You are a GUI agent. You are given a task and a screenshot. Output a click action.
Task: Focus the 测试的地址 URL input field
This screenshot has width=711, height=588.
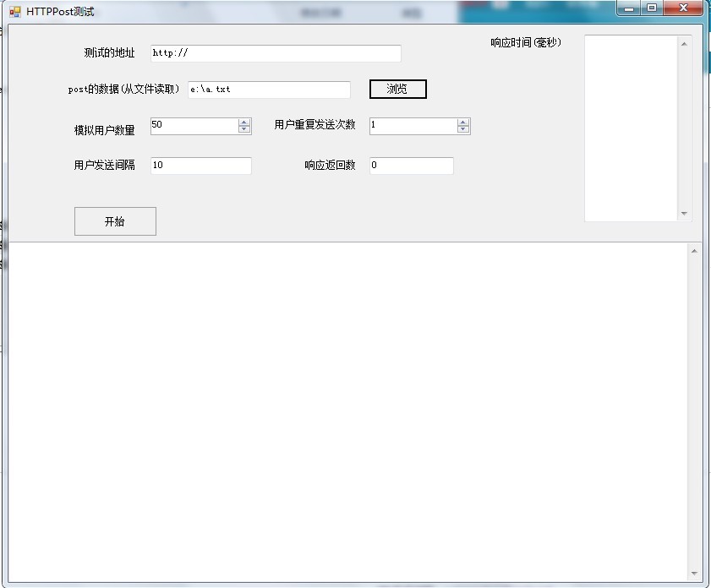(276, 53)
